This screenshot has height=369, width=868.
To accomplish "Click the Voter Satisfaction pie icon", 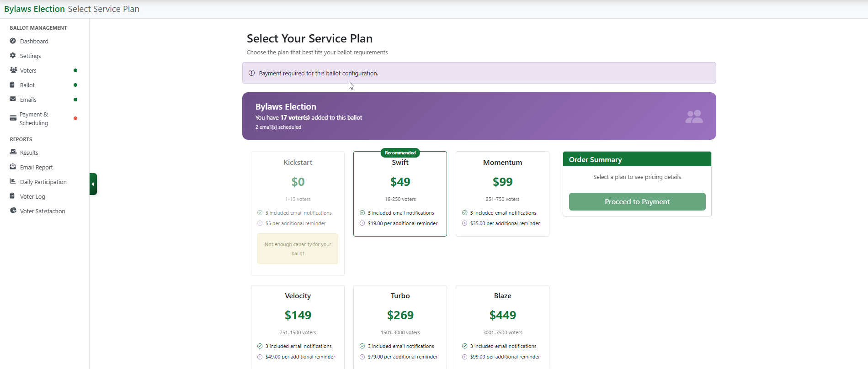I will pyautogui.click(x=13, y=211).
